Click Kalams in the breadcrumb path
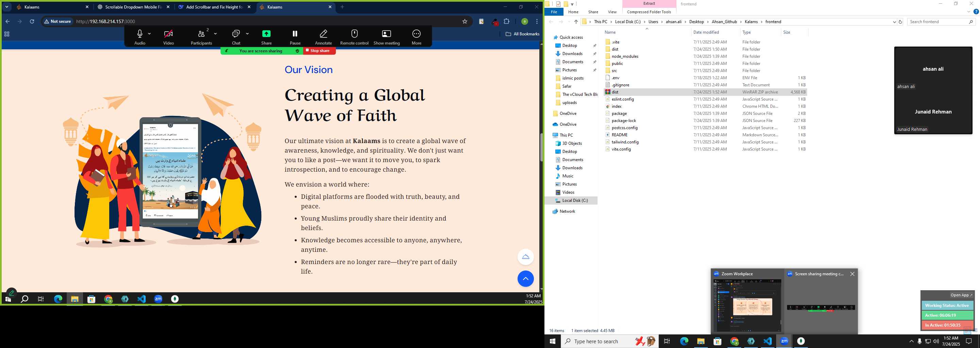This screenshot has width=980, height=348. 751,22
